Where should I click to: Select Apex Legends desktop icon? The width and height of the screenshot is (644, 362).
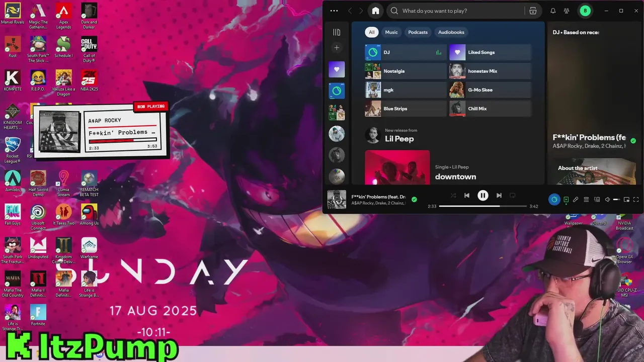click(x=63, y=16)
